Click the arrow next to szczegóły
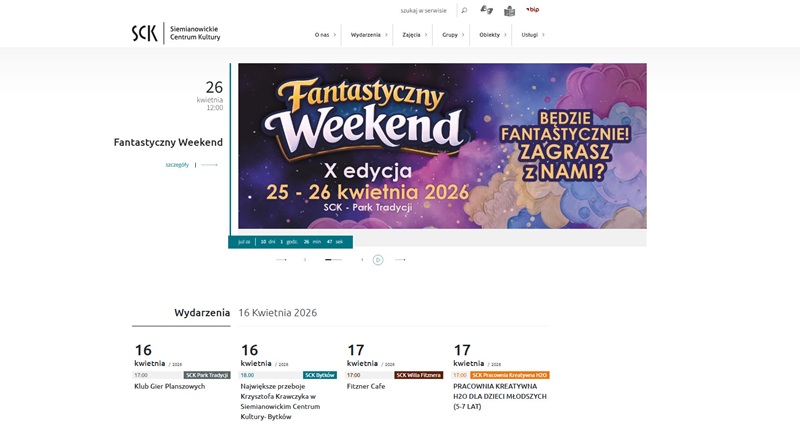The image size is (800, 434). point(209,165)
